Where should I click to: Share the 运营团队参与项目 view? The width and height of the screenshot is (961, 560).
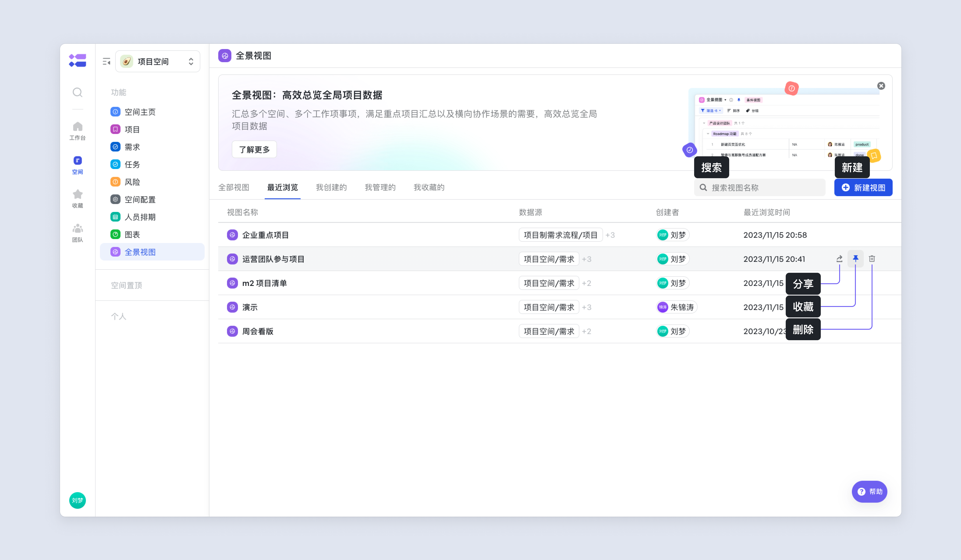pyautogui.click(x=839, y=259)
